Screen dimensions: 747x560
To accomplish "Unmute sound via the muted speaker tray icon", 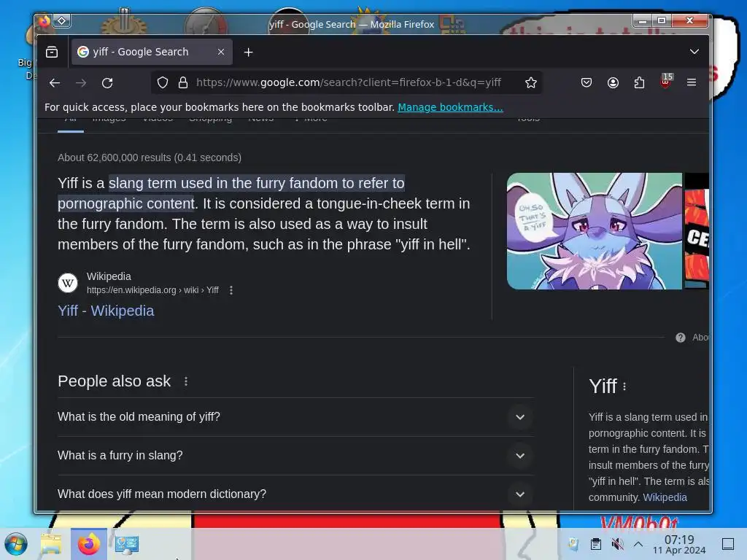I will point(617,544).
